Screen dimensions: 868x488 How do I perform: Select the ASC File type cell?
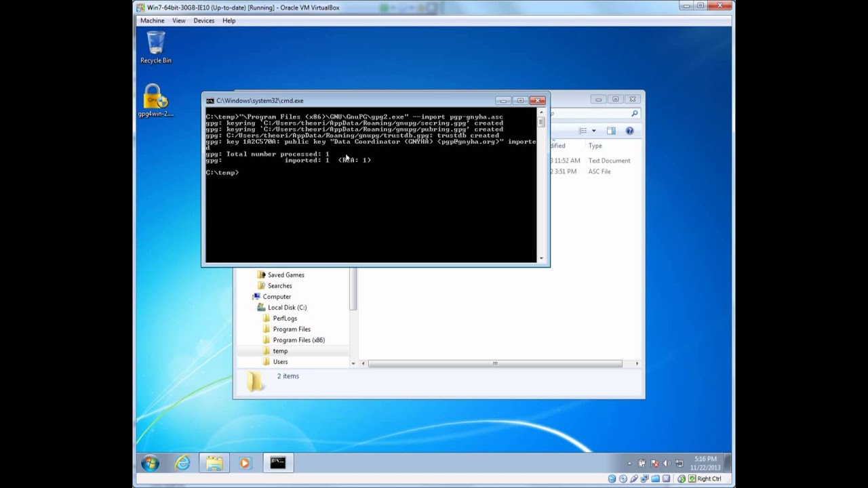[599, 171]
